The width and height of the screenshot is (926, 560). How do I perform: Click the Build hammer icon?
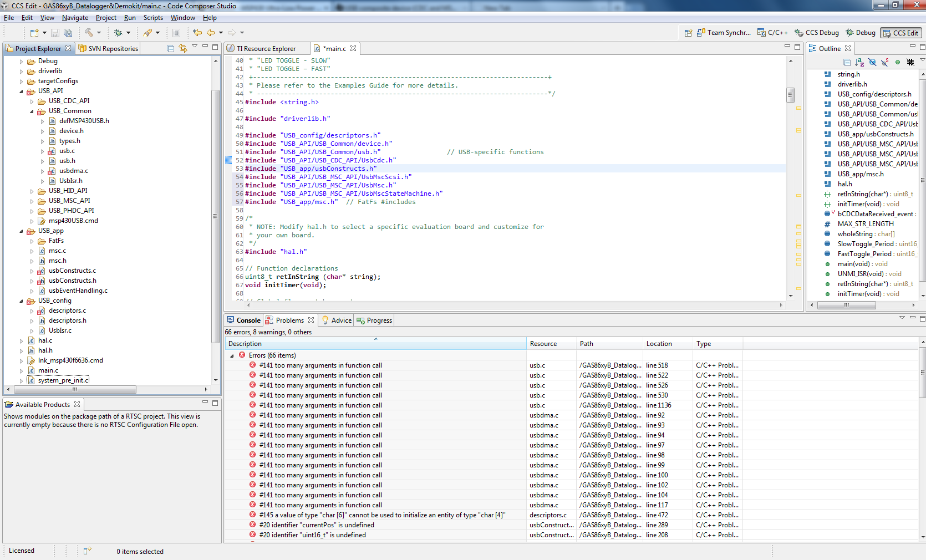[x=89, y=33]
